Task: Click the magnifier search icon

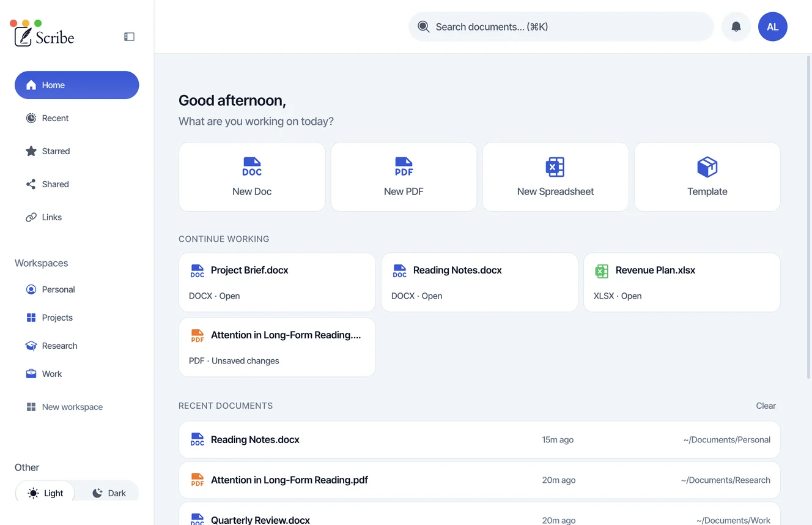Action: [x=423, y=27]
